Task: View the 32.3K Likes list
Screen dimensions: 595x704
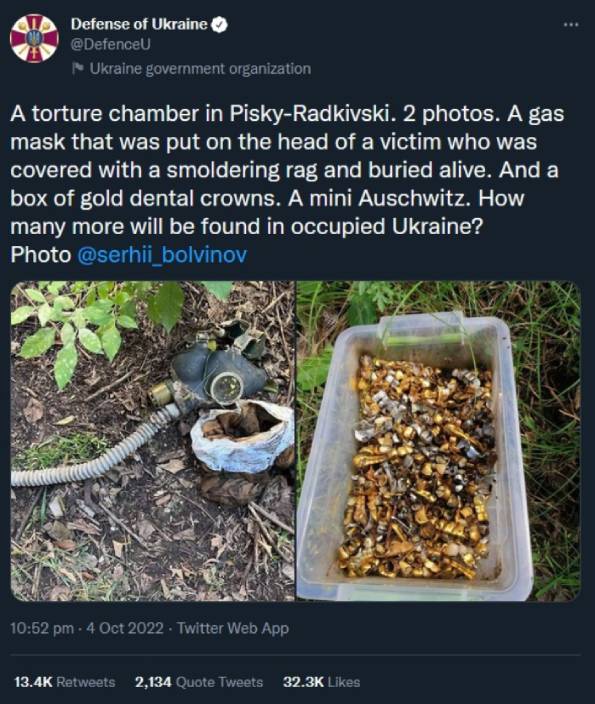Action: (x=322, y=682)
